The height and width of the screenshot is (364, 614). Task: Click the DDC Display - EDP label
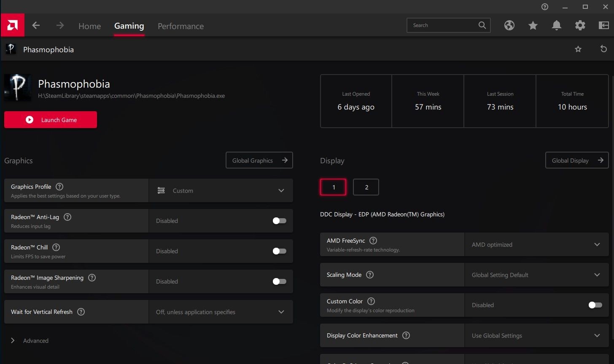(382, 214)
